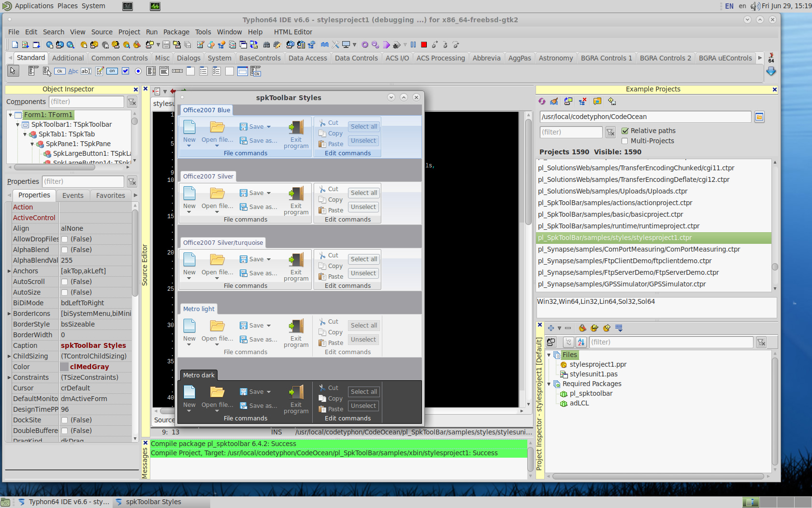Switch to the Common Controls palette tab
812x508 pixels.
tap(119, 58)
